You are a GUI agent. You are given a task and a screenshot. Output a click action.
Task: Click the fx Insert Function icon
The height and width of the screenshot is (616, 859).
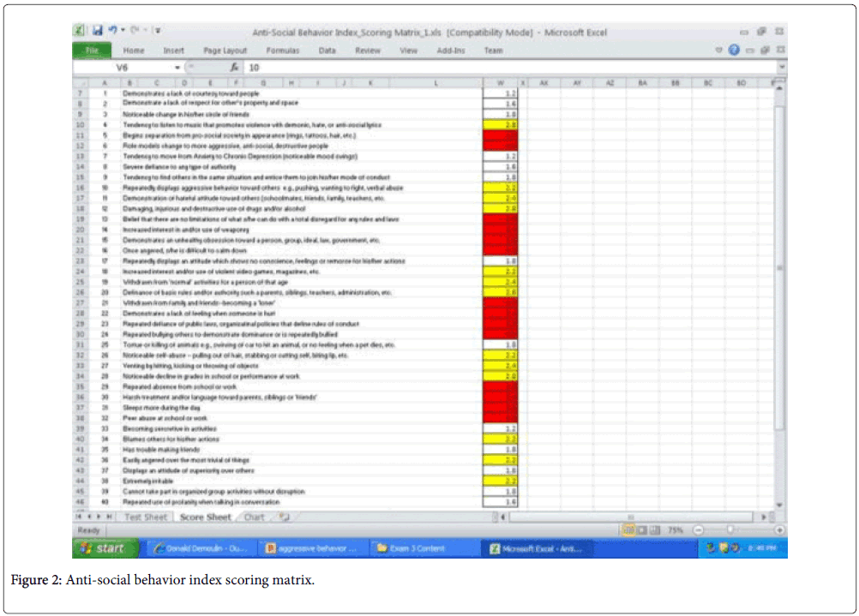[x=234, y=67]
